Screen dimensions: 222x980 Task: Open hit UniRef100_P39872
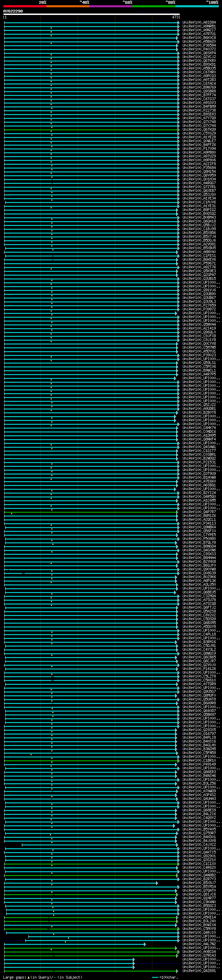tap(199, 309)
